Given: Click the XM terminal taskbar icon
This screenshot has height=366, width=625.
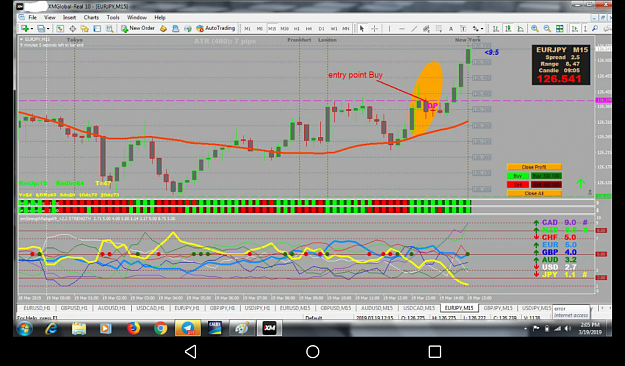Looking at the screenshot, I should [269, 329].
